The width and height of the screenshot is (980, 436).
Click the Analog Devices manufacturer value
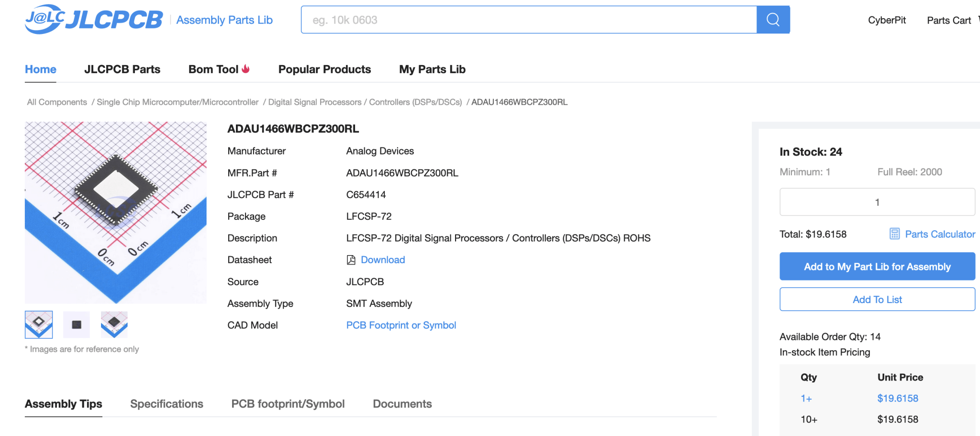[380, 151]
